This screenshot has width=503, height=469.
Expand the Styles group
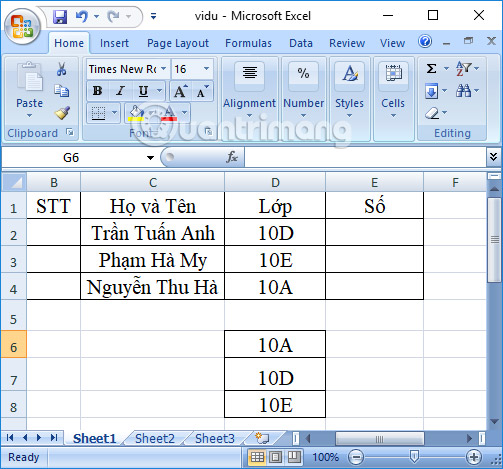pyautogui.click(x=349, y=116)
